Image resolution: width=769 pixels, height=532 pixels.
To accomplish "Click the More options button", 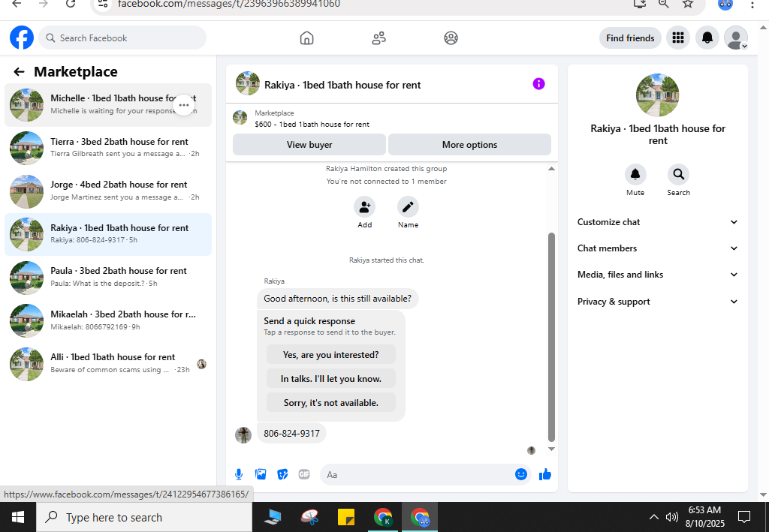I will [x=469, y=145].
